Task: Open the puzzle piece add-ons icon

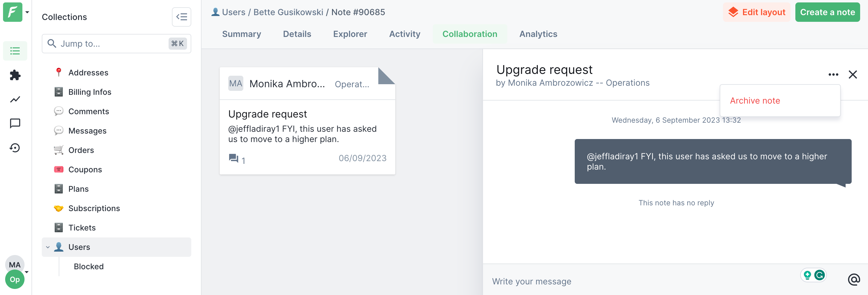Action: click(x=15, y=75)
